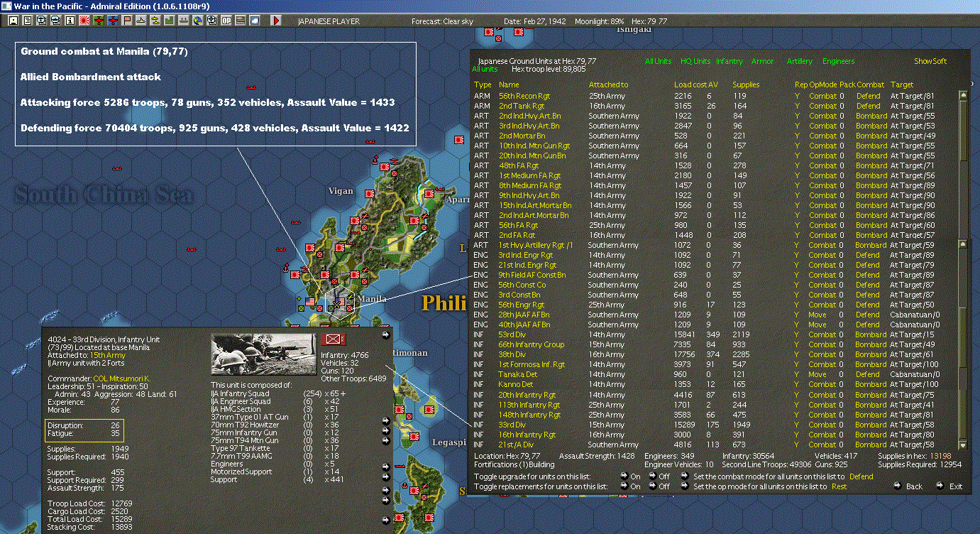Toggle OpMode 'Move' for Tanaka Det
Screen dimensions: 980x534
click(x=817, y=374)
